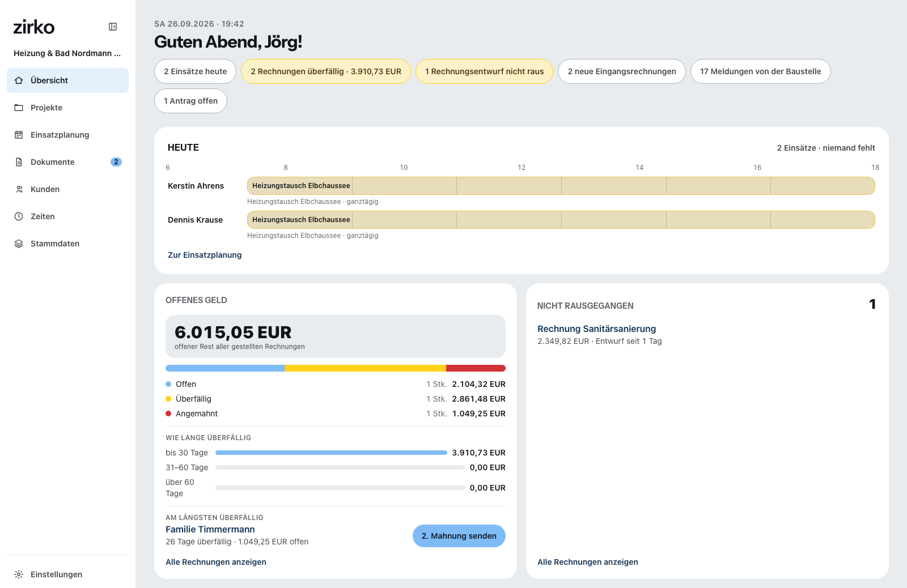Click '2.349,82 EUR · Entwurf seit 1 Tag'
Screen dimensions: 907x588
[600, 341]
